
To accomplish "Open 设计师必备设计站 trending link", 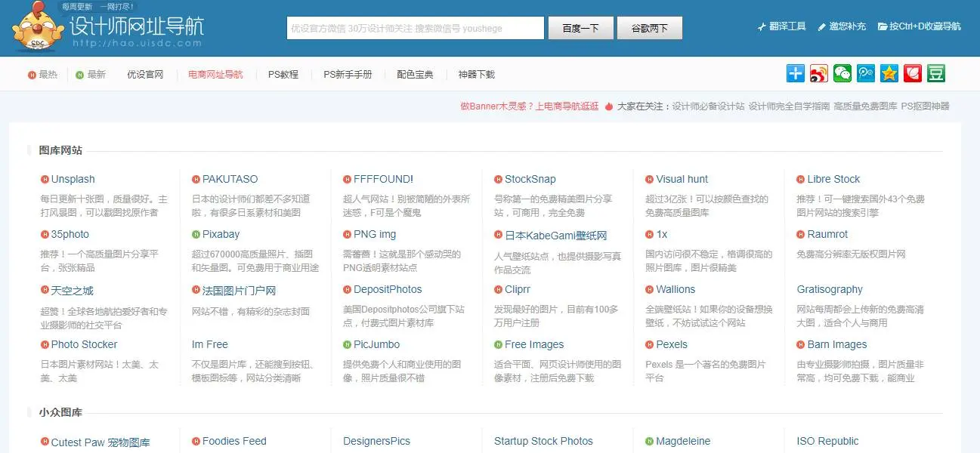I will (709, 106).
